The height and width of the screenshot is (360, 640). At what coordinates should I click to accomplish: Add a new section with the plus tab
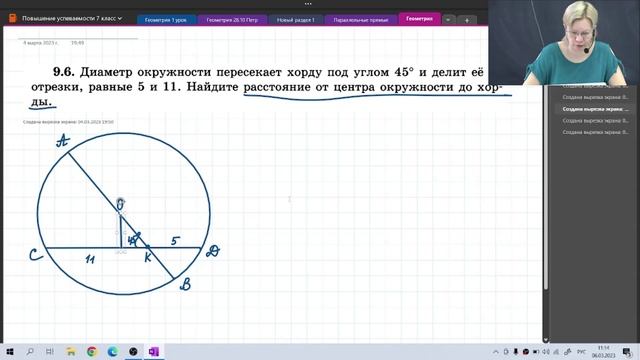pyautogui.click(x=467, y=20)
